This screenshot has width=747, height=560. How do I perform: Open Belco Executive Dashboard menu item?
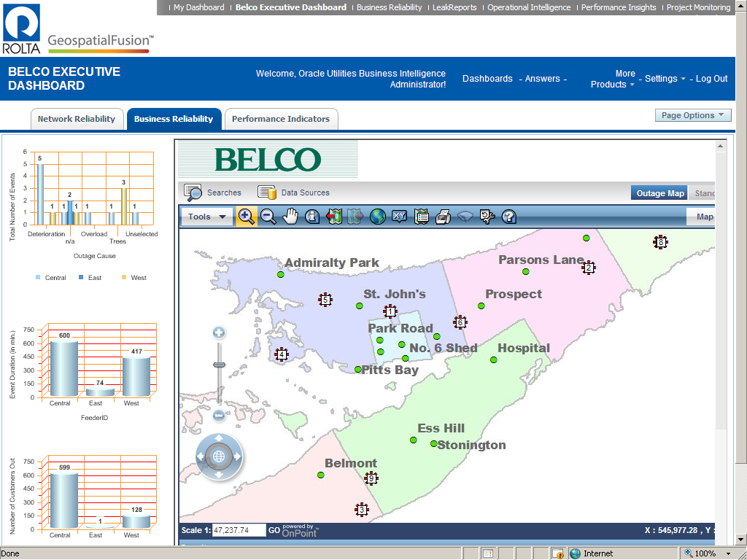(x=291, y=7)
